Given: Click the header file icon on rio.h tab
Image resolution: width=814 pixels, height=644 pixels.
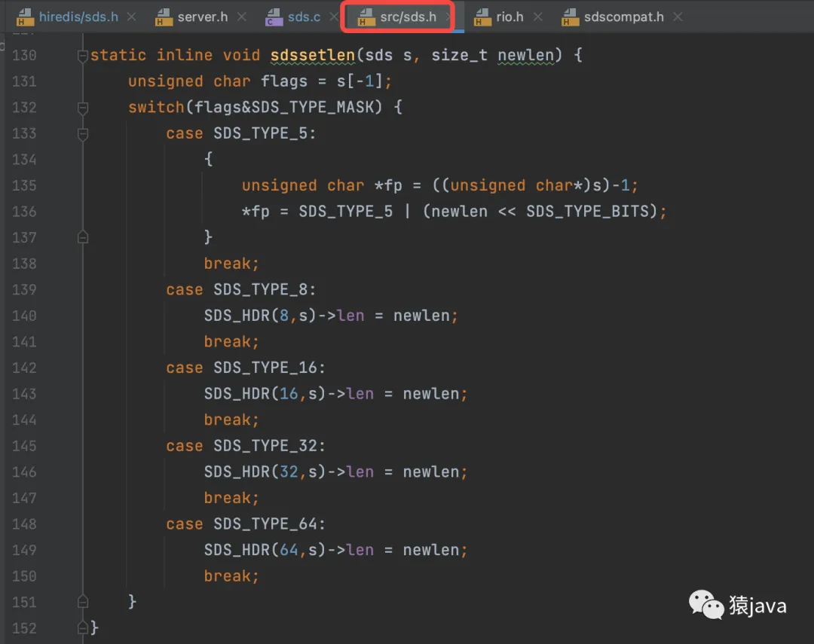Looking at the screenshot, I should [482, 17].
